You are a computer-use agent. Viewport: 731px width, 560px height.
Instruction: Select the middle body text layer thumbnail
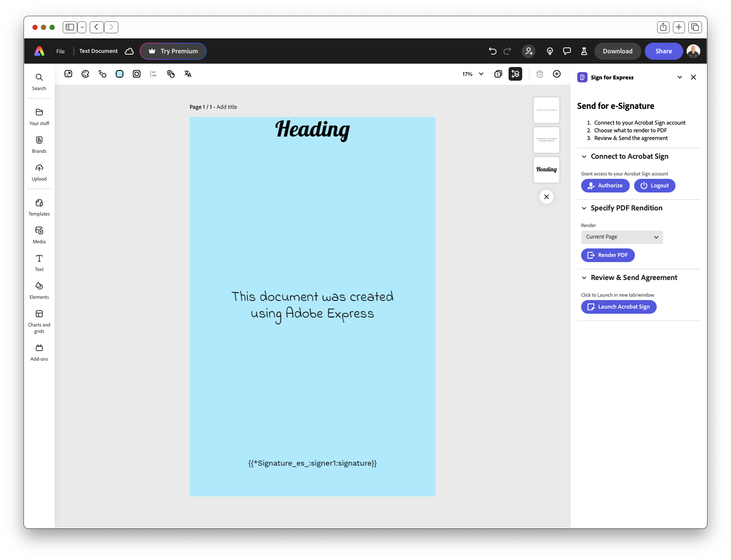pos(547,140)
